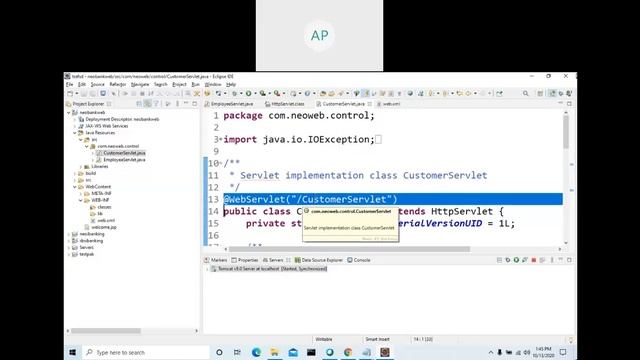Viewport: 640px width, 360px height.
Task: Collapse the WEB-INF folder
Action: pyautogui.click(x=80, y=200)
